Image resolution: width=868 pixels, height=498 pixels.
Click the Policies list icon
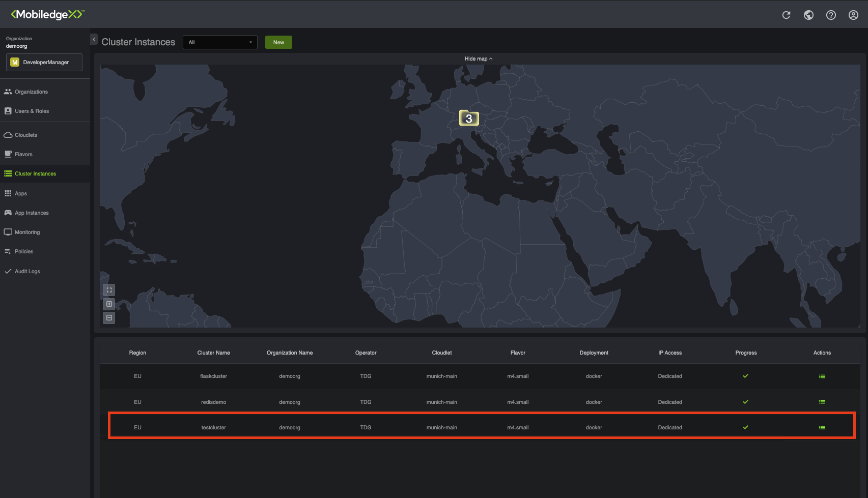8,251
